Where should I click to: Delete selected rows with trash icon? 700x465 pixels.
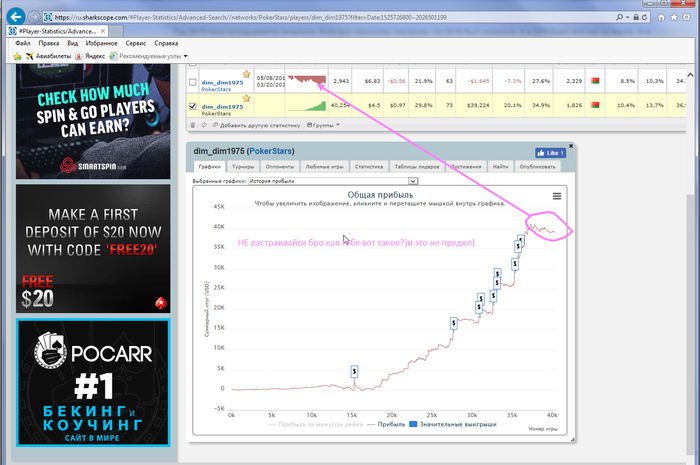click(193, 125)
